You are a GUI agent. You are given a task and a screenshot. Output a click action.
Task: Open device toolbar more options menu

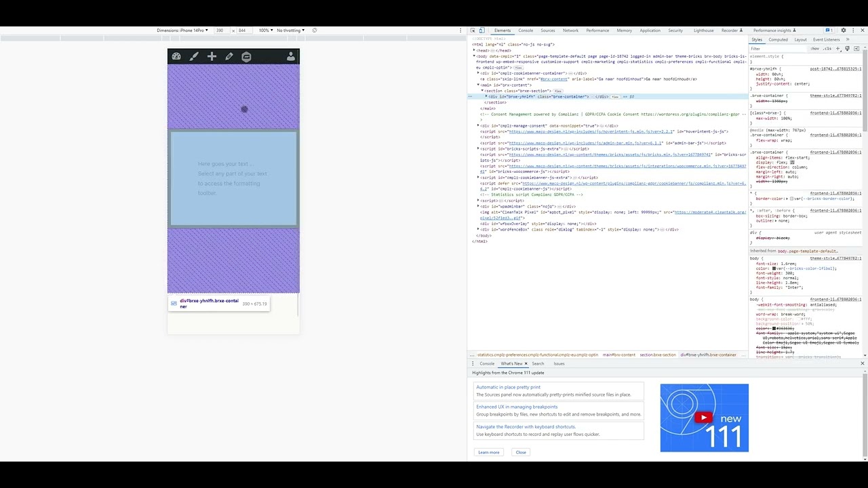(x=460, y=30)
